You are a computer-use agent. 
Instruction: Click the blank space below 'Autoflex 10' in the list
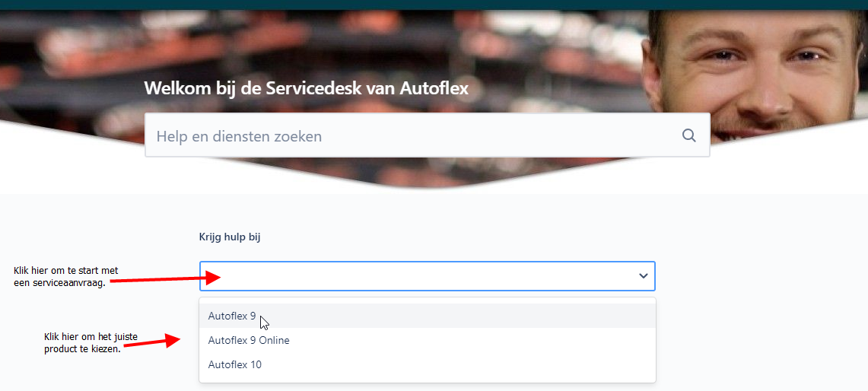point(426,379)
